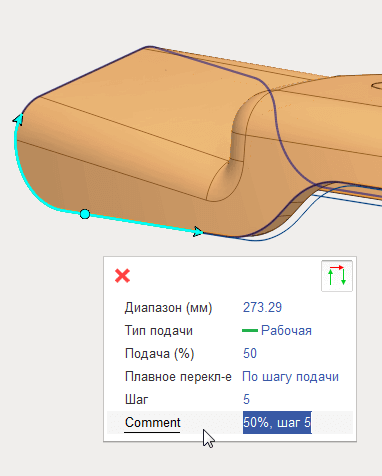This screenshot has width=382, height=476.
Task: Select the Comment label
Action: click(x=152, y=423)
